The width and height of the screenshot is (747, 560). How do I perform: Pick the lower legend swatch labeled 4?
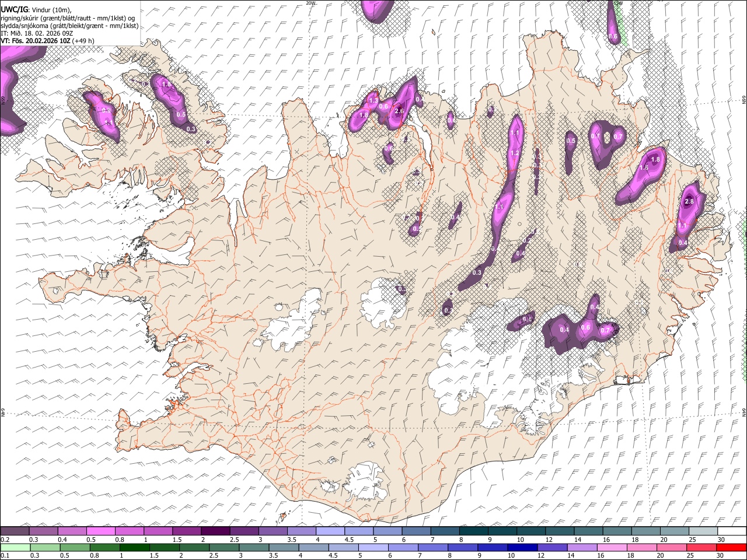point(313,547)
